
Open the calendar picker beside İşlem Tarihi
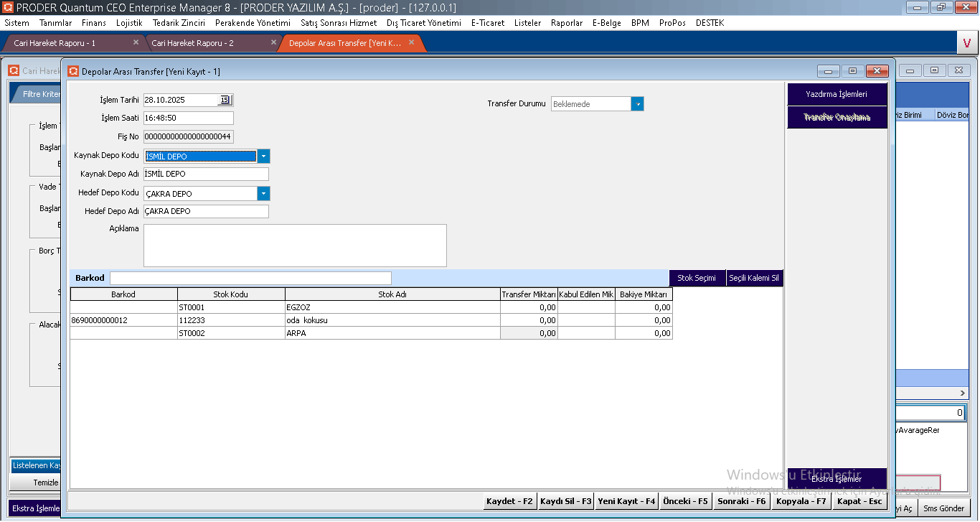(x=225, y=100)
